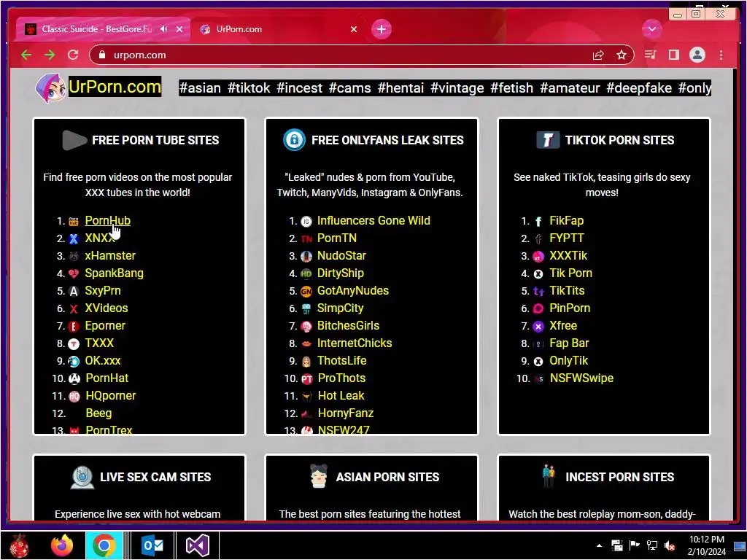747x560 pixels.
Task: Open the Live Sex Cam Sites heading
Action: (x=155, y=477)
